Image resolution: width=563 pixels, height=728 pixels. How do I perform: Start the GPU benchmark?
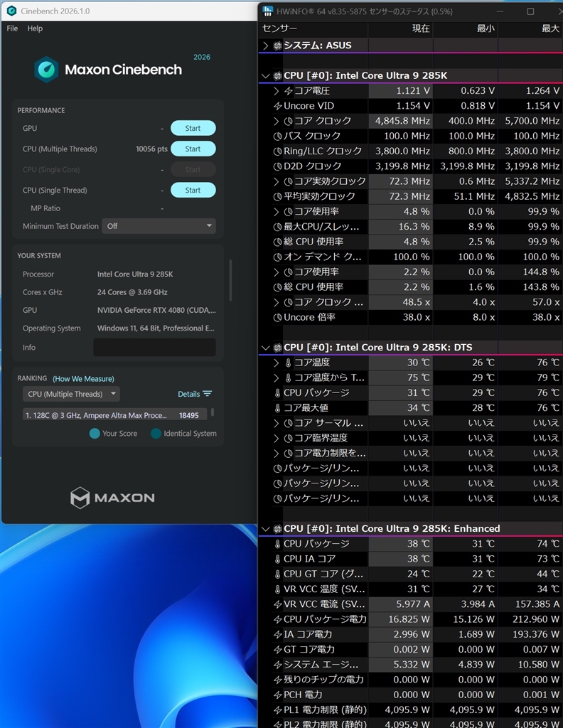[x=193, y=128]
